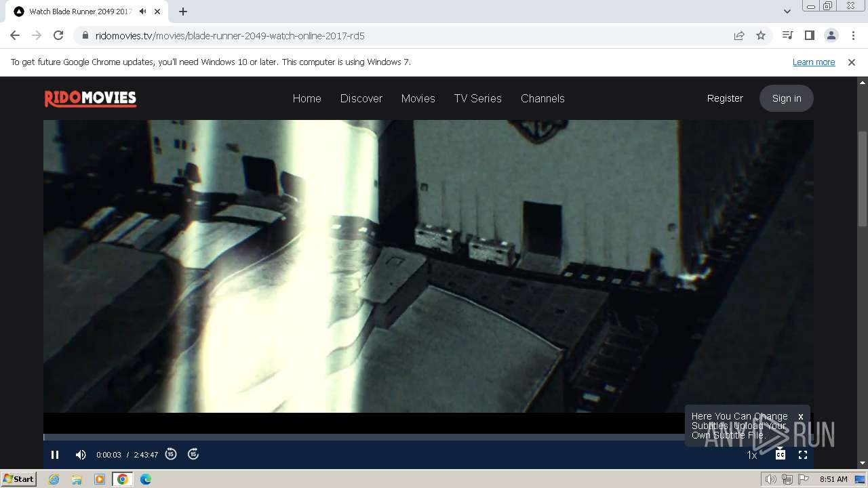Go to the Home menu item
Viewport: 868px width, 488px height.
(x=307, y=98)
